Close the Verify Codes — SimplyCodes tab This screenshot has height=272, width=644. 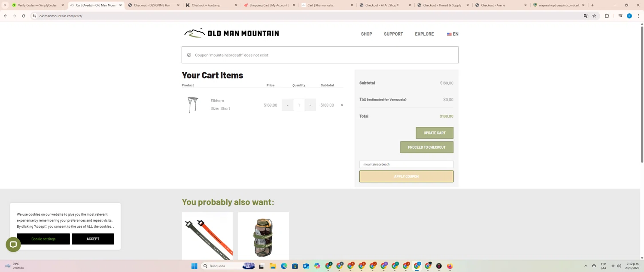click(x=62, y=5)
